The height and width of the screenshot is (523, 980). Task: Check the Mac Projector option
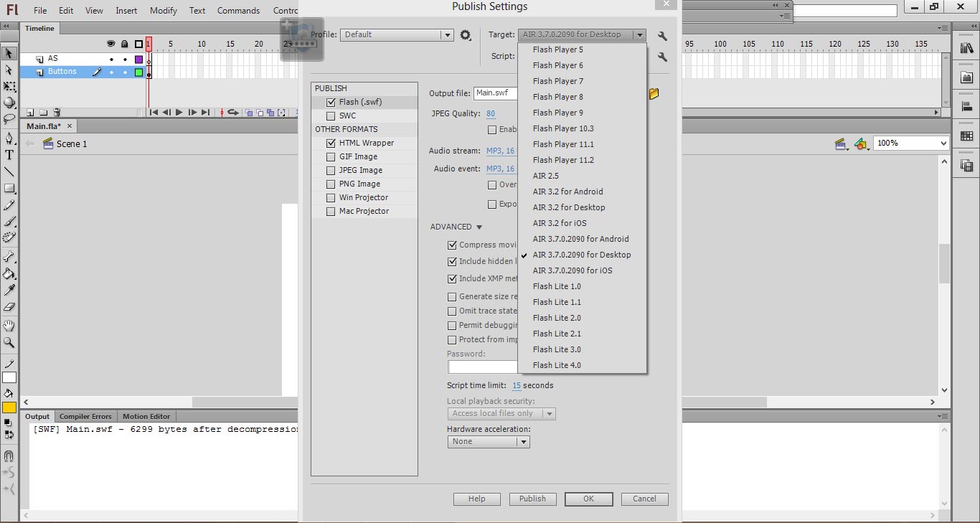tap(331, 212)
